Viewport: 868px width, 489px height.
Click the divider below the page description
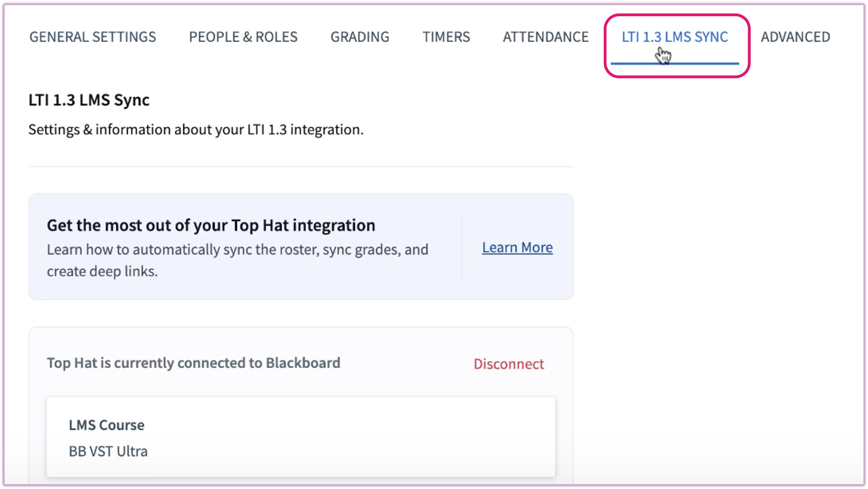[301, 167]
